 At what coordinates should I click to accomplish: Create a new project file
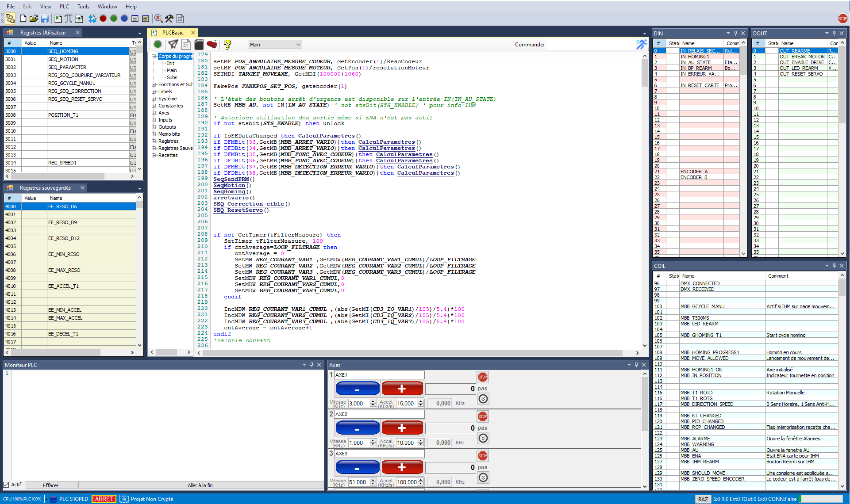click(23, 19)
